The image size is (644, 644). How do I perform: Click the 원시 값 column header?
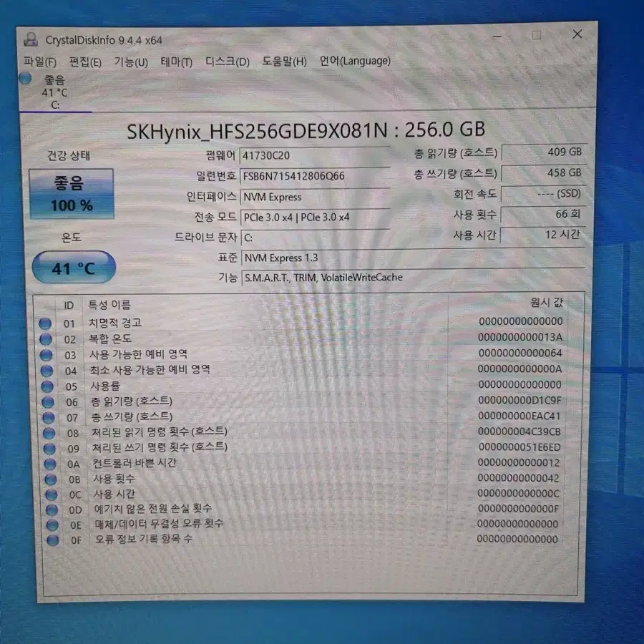tap(547, 303)
